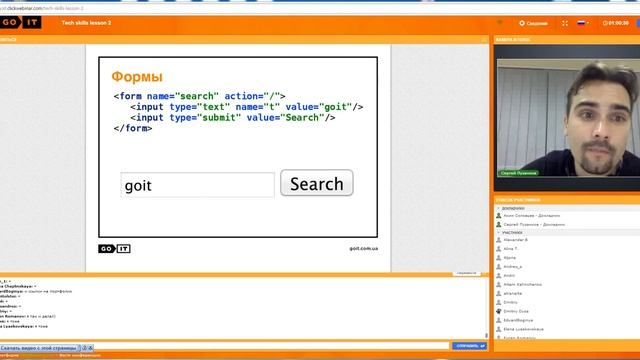Screen dimensions: 640x360
Task: Toggle full-screen mode with the arrows icon
Action: 564,23
